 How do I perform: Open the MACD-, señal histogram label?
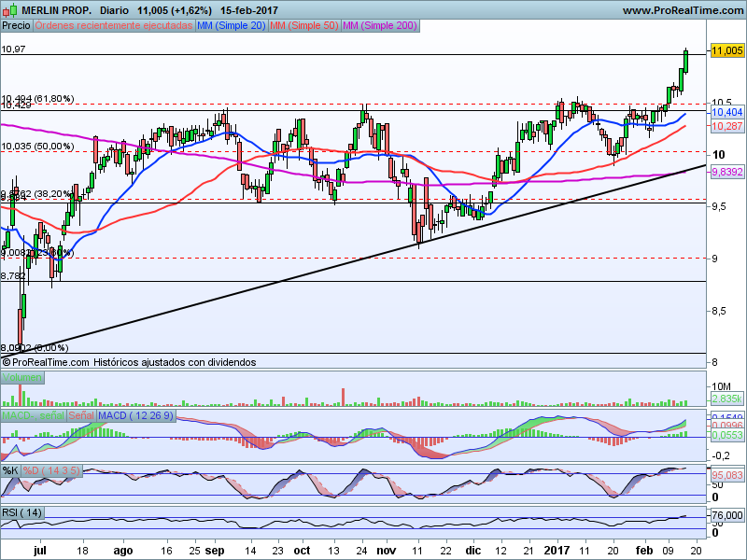34,415
